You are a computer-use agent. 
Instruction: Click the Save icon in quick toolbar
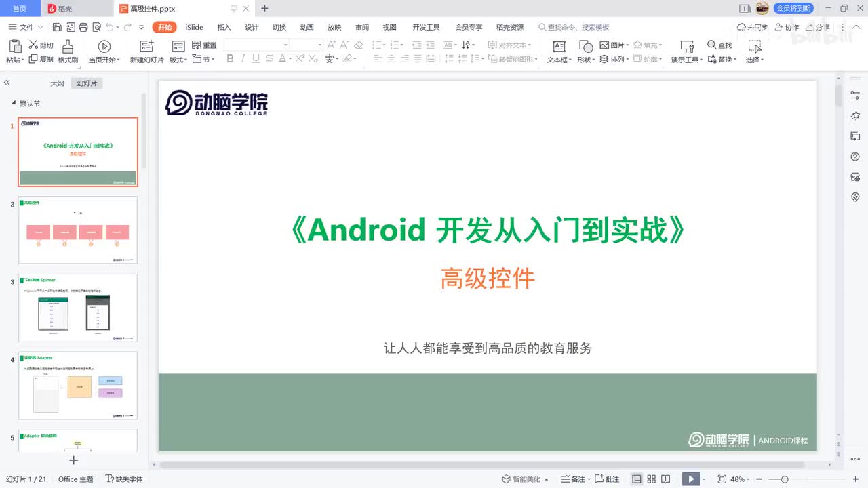click(x=57, y=27)
